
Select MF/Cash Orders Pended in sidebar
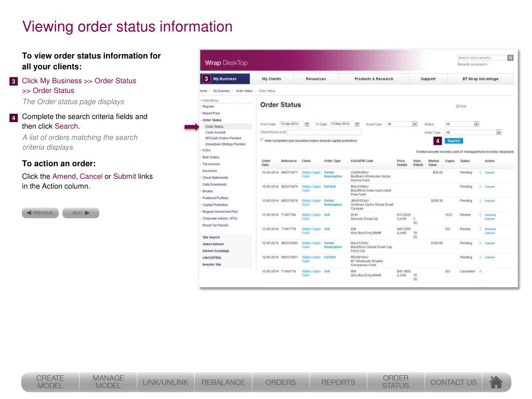[x=223, y=138]
